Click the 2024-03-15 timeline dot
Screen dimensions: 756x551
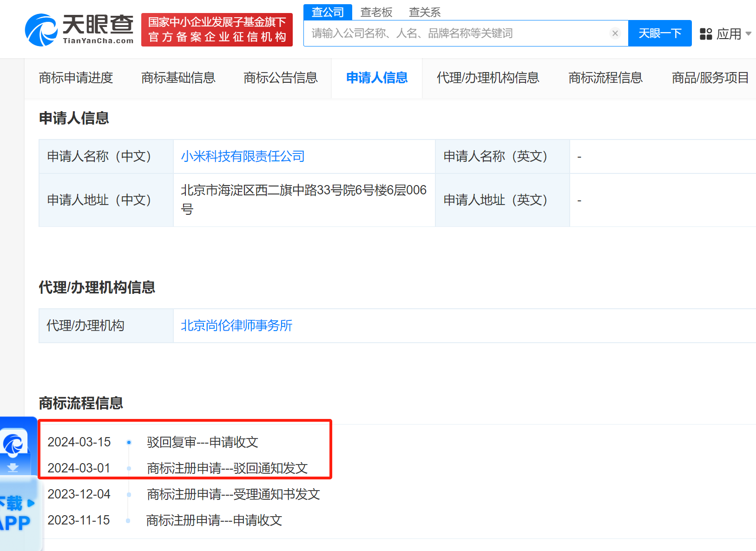(129, 442)
